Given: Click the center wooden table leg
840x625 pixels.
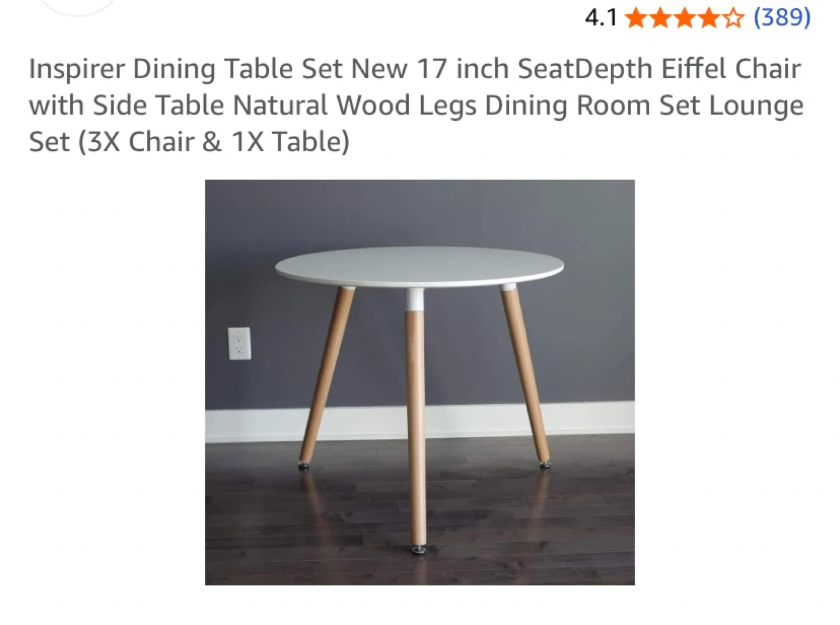Looking at the screenshot, I should (x=416, y=420).
